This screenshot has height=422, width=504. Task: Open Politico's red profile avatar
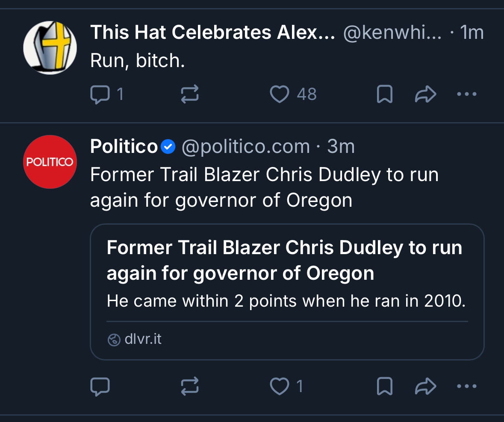50,162
